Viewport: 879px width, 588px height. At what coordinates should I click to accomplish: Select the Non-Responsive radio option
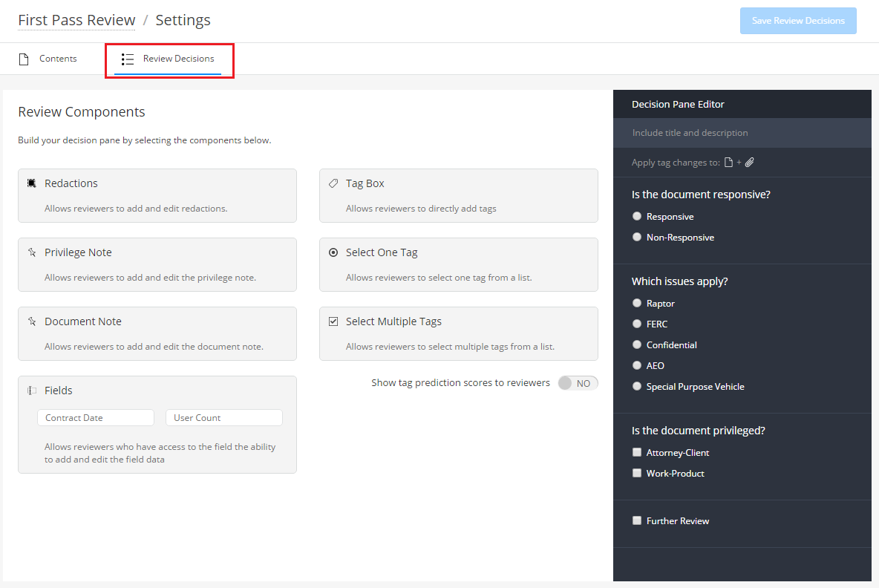coord(637,237)
